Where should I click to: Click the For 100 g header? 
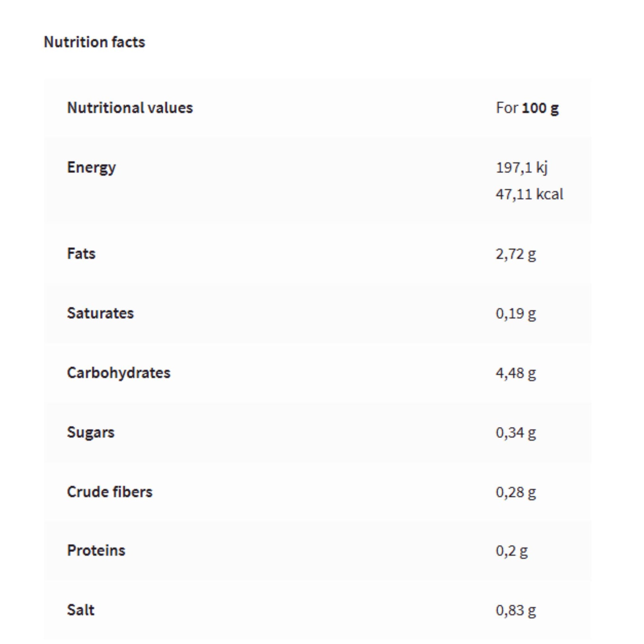(527, 108)
